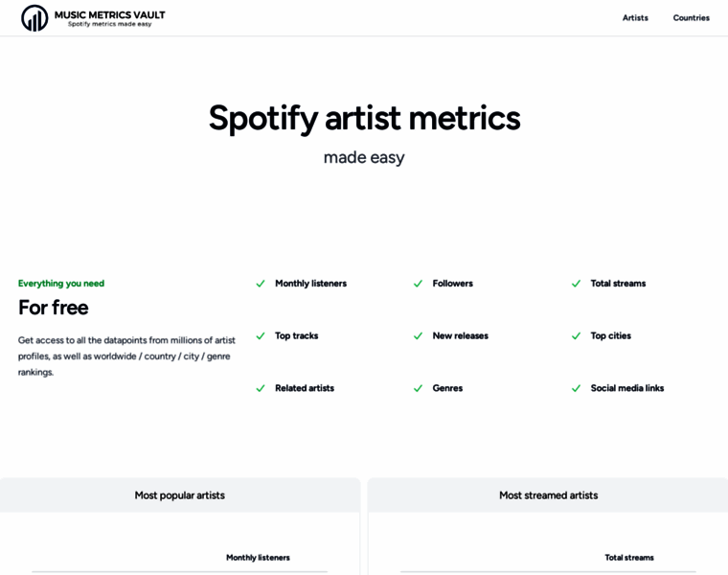The image size is (728, 575).
Task: Click the 'Get access to all the datapoints' paragraph
Action: click(126, 356)
